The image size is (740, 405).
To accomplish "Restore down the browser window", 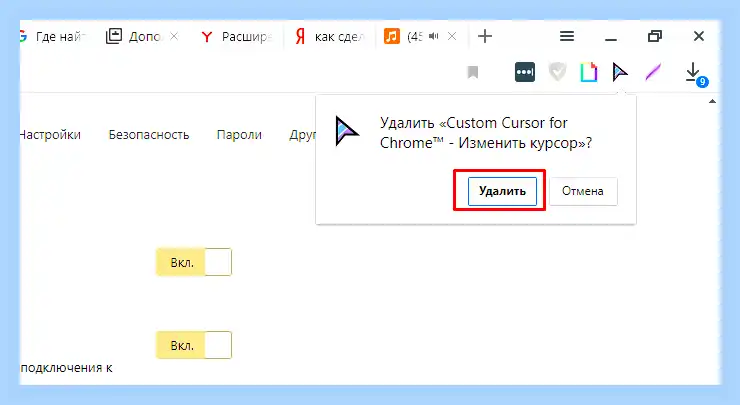I will click(655, 36).
